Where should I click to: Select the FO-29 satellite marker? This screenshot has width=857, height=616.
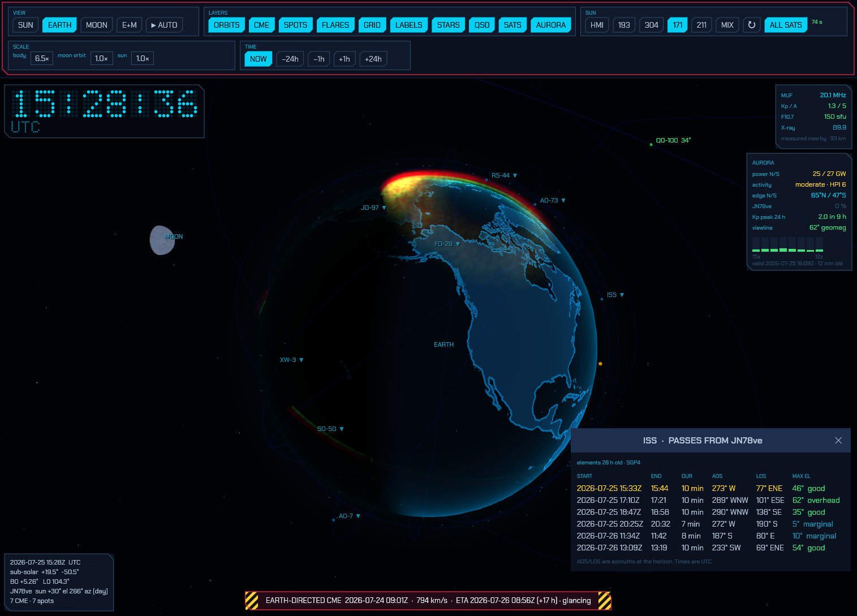point(447,244)
